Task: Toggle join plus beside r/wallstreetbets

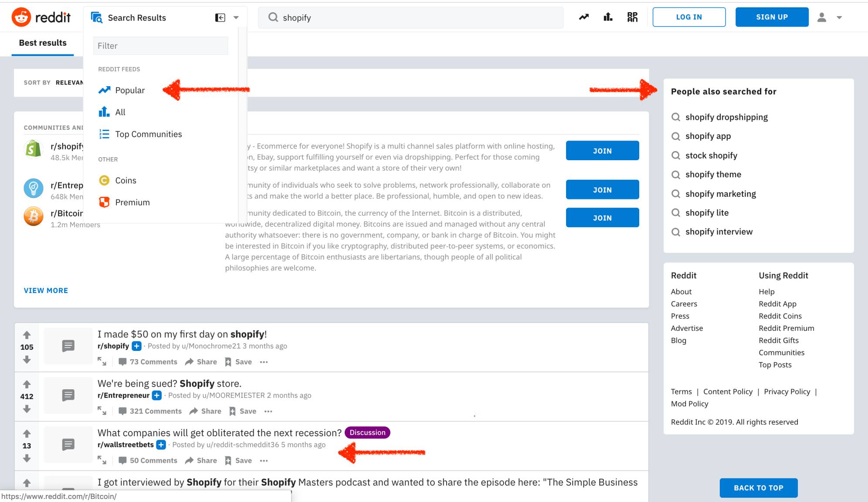Action: (x=161, y=445)
